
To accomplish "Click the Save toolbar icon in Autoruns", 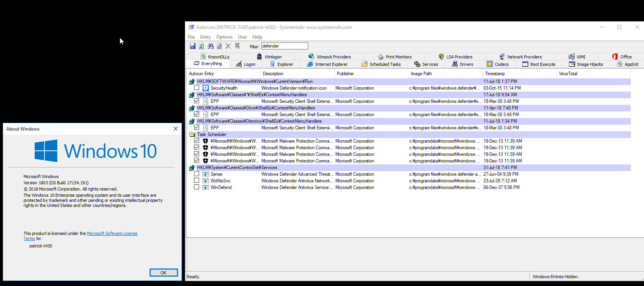I will pyautogui.click(x=192, y=46).
